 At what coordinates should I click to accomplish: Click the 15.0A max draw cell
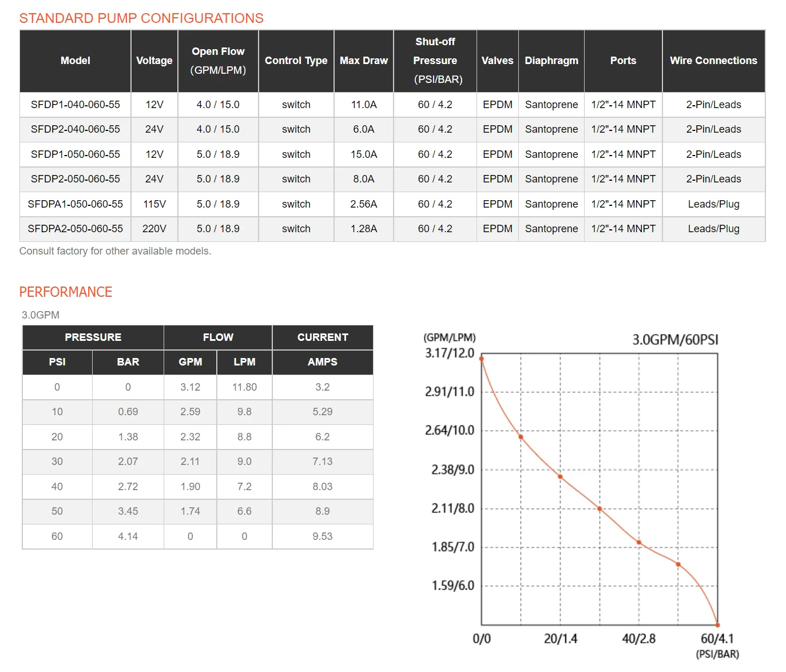364,154
